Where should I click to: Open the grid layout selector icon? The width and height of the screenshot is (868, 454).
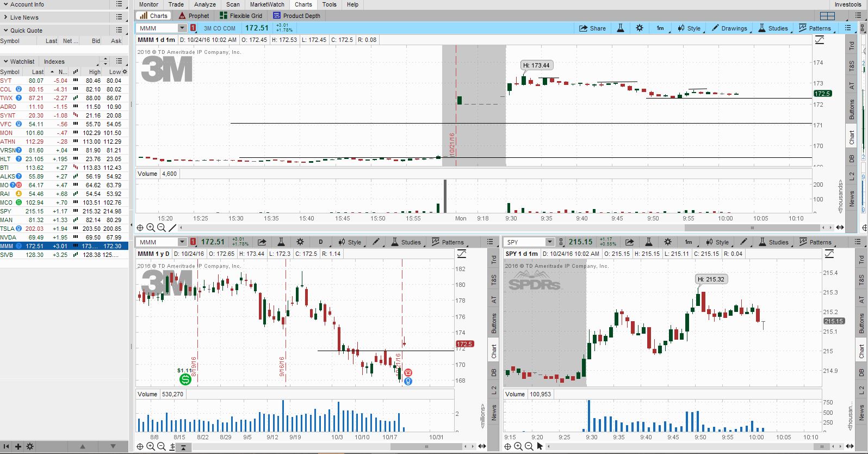tap(827, 16)
